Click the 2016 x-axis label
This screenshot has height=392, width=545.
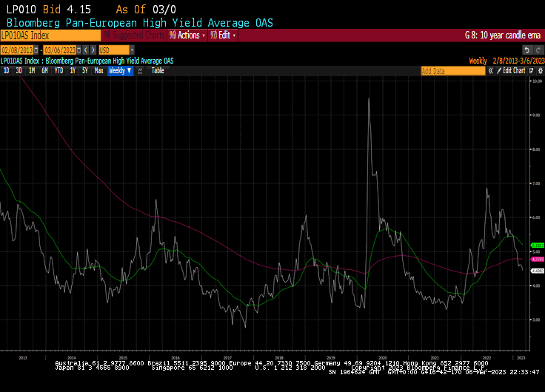[x=175, y=358]
